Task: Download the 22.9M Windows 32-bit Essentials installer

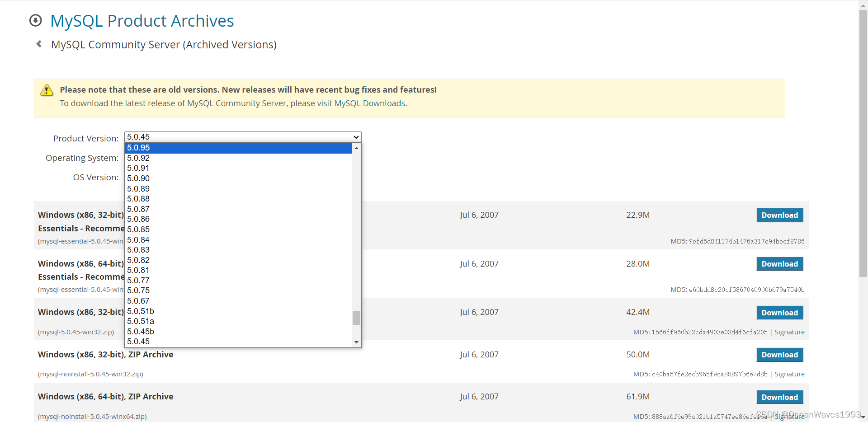Action: click(x=779, y=215)
